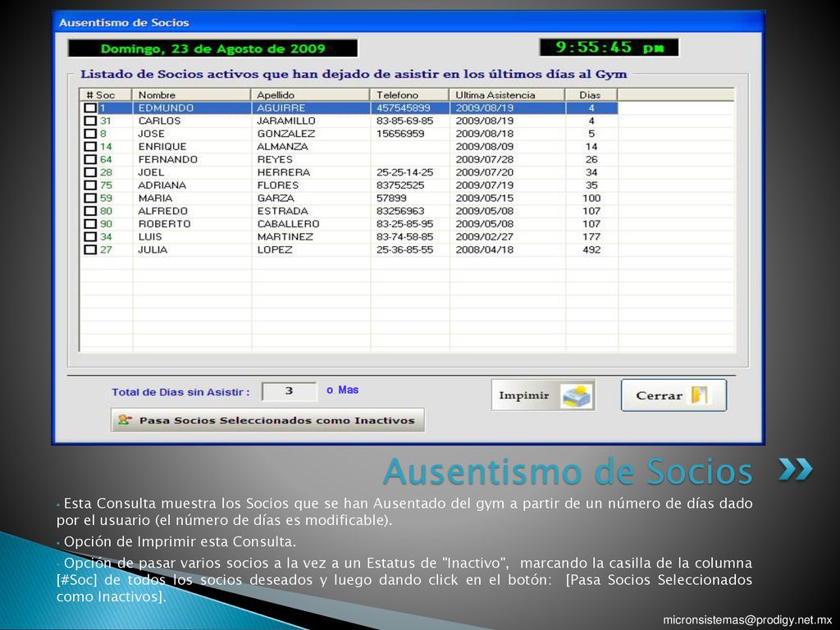Screen dimensions: 840x630
Task: Click the double-arrow next slide icon
Action: pyautogui.click(x=795, y=468)
